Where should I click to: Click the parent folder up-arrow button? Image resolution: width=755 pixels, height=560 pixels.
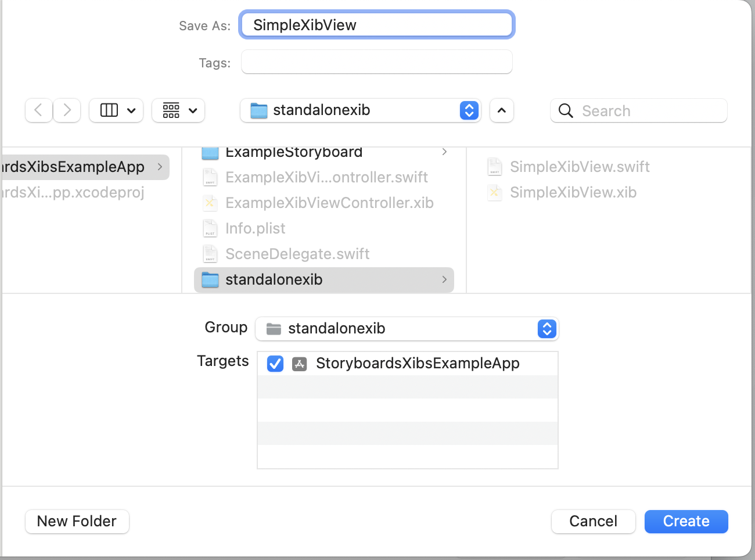coord(501,110)
